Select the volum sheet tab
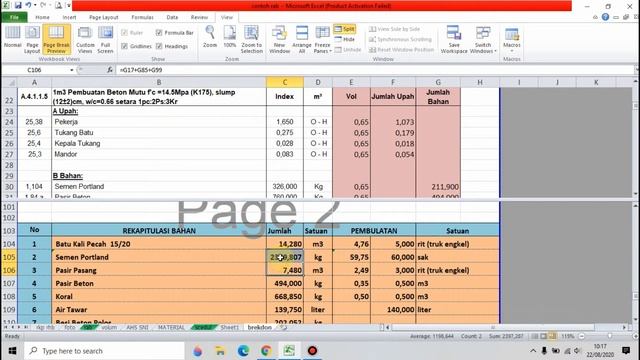This screenshot has height=360, width=640. pyautogui.click(x=109, y=327)
